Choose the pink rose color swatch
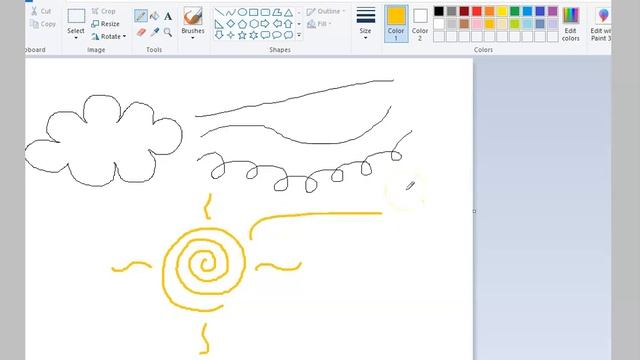Viewport: 640px width, 360px height. pos(477,24)
